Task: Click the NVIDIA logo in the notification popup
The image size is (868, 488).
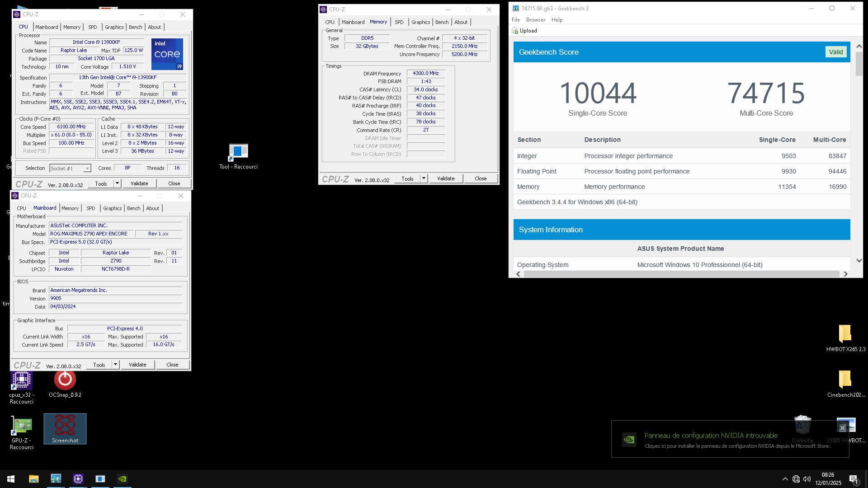Action: click(x=629, y=439)
